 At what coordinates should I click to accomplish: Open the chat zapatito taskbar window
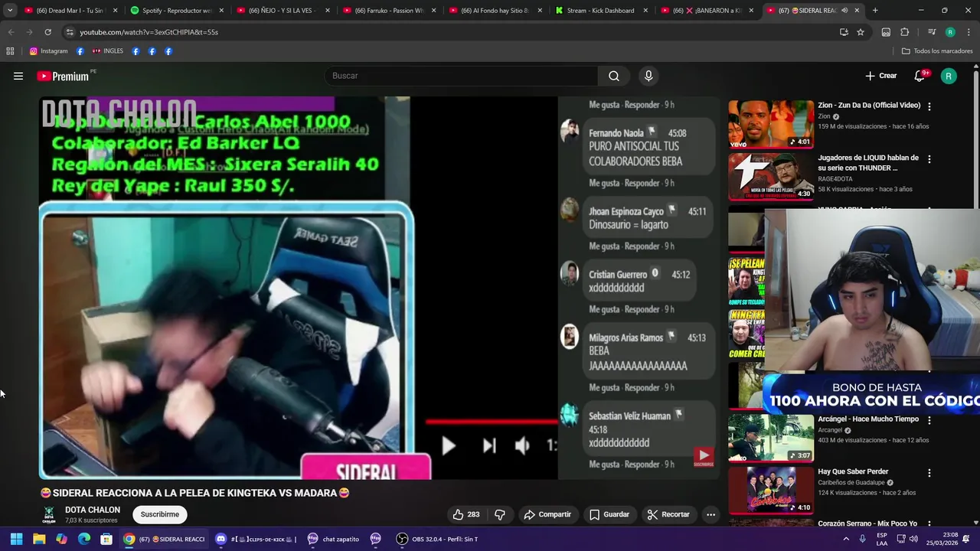coord(333,539)
